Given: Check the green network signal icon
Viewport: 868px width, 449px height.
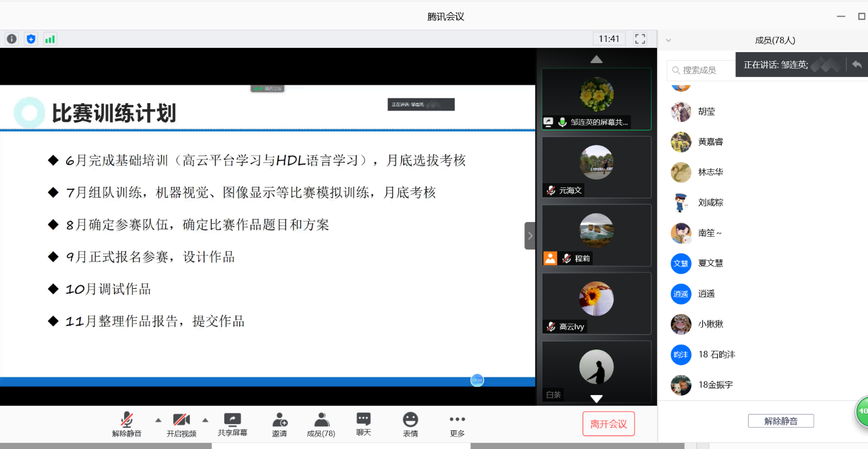Looking at the screenshot, I should coord(50,39).
